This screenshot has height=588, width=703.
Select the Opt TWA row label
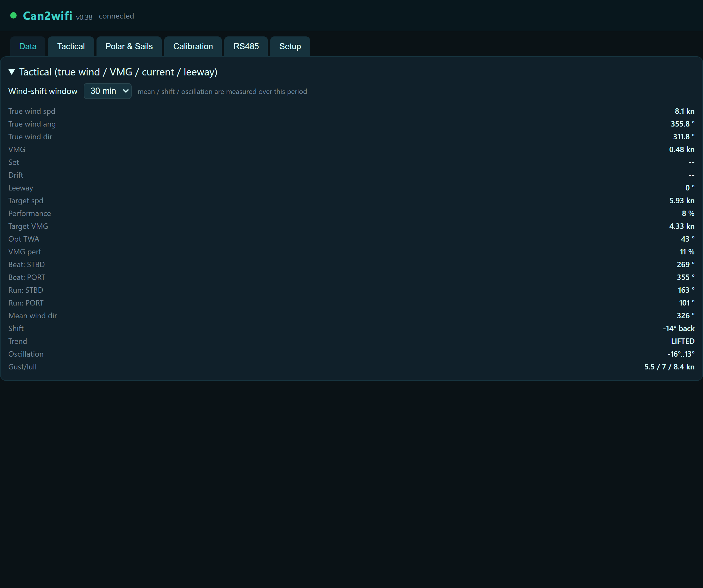point(24,239)
